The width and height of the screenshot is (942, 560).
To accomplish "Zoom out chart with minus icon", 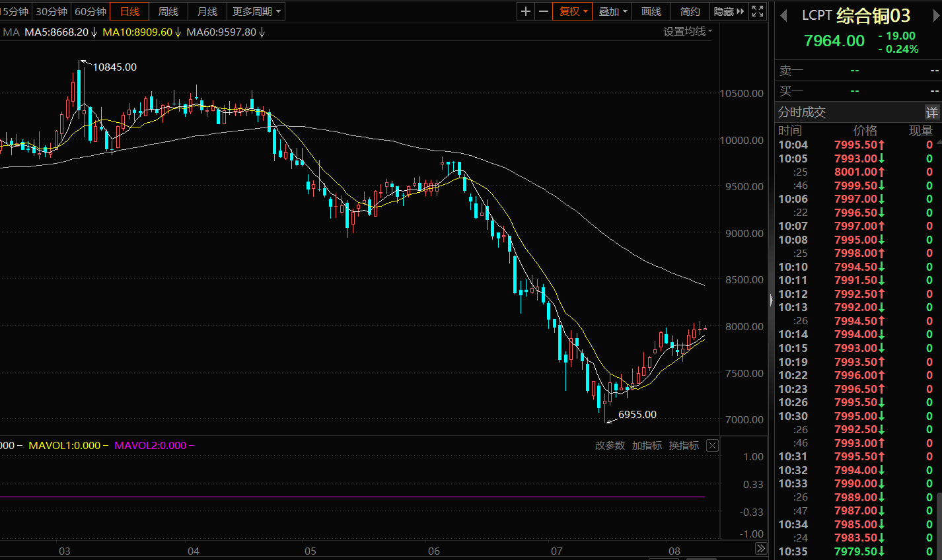I will 543,11.
